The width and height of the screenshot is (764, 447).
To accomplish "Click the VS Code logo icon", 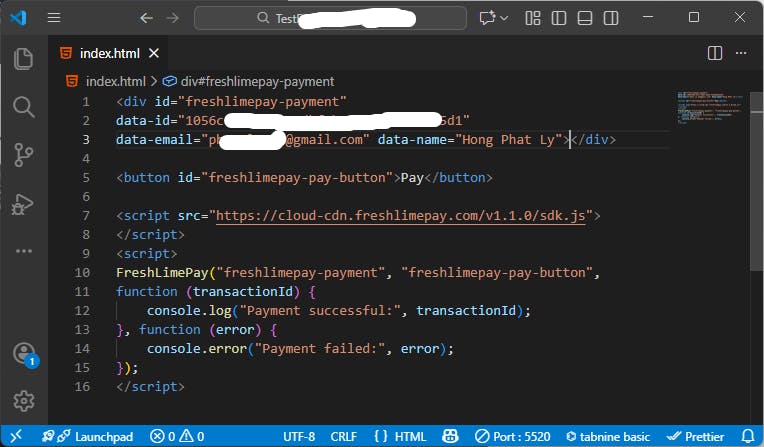I will pos(18,18).
